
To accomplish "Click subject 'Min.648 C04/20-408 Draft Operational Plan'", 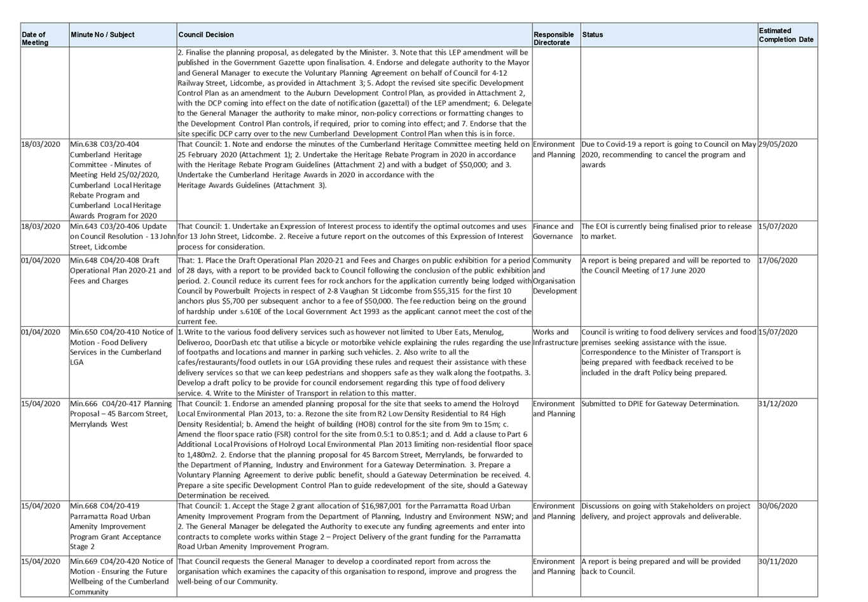I will 121,271.
